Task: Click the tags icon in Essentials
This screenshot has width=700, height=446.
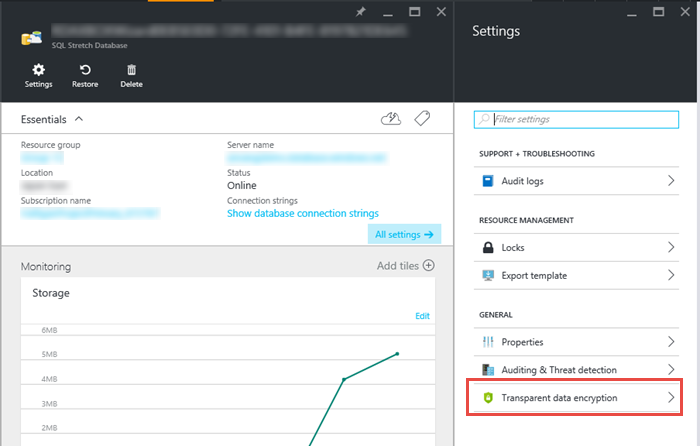Action: [422, 119]
